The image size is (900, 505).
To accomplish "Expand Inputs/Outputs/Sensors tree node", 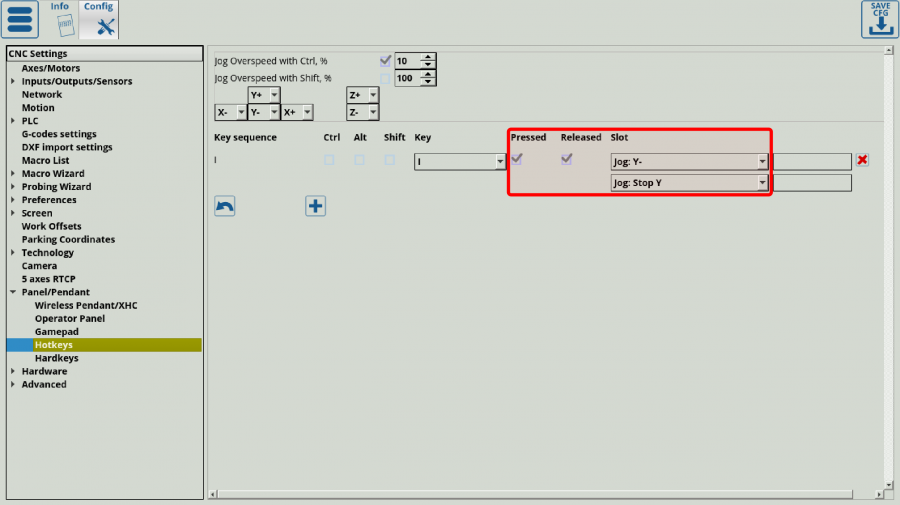I will (x=12, y=81).
